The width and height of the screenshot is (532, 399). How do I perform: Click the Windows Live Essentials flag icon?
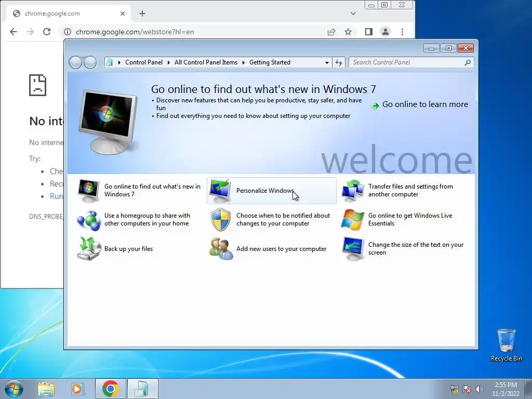pos(353,220)
